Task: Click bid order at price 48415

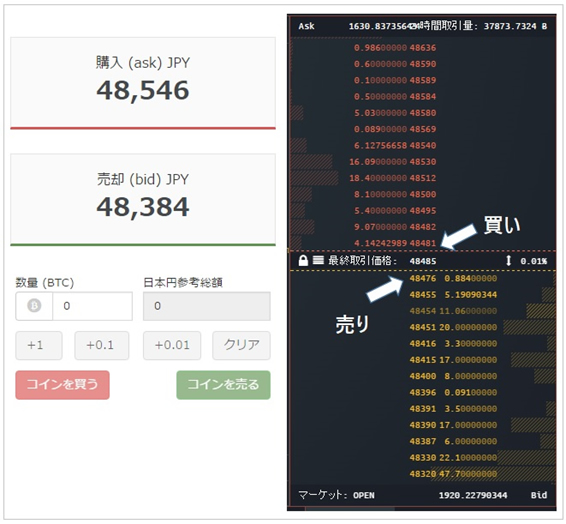Action: coord(453,360)
